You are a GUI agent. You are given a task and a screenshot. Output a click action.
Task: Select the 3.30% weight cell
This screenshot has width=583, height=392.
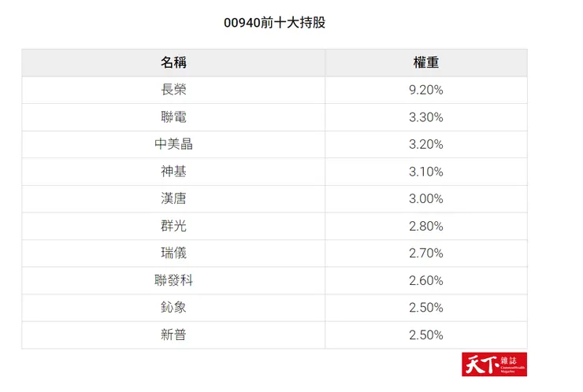point(426,117)
